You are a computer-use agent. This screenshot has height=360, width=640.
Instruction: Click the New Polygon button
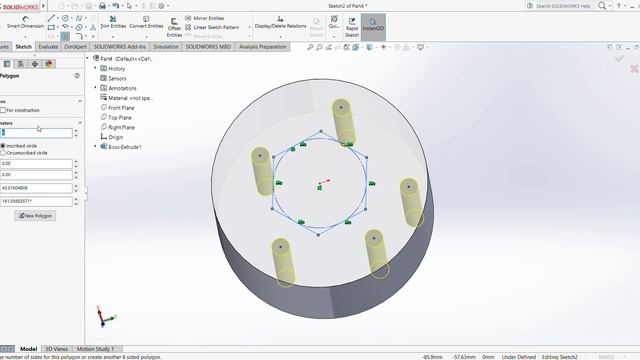point(35,216)
